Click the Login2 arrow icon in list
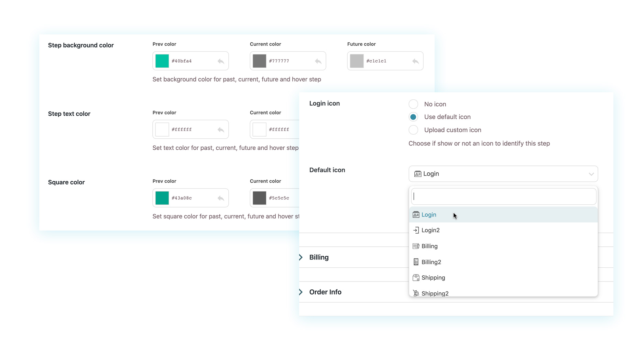 pyautogui.click(x=416, y=230)
